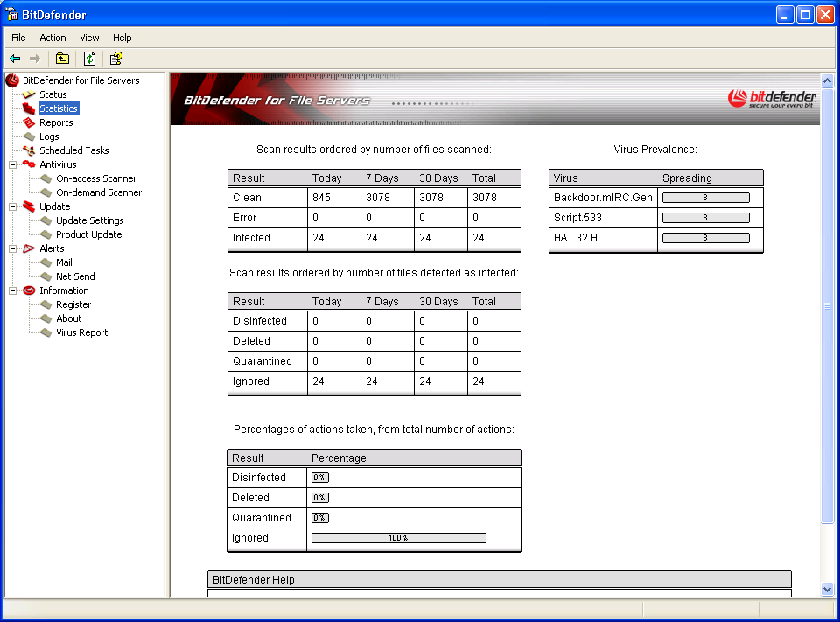Click the Back arrow toolbar icon
This screenshot has height=622, width=840.
15,59
